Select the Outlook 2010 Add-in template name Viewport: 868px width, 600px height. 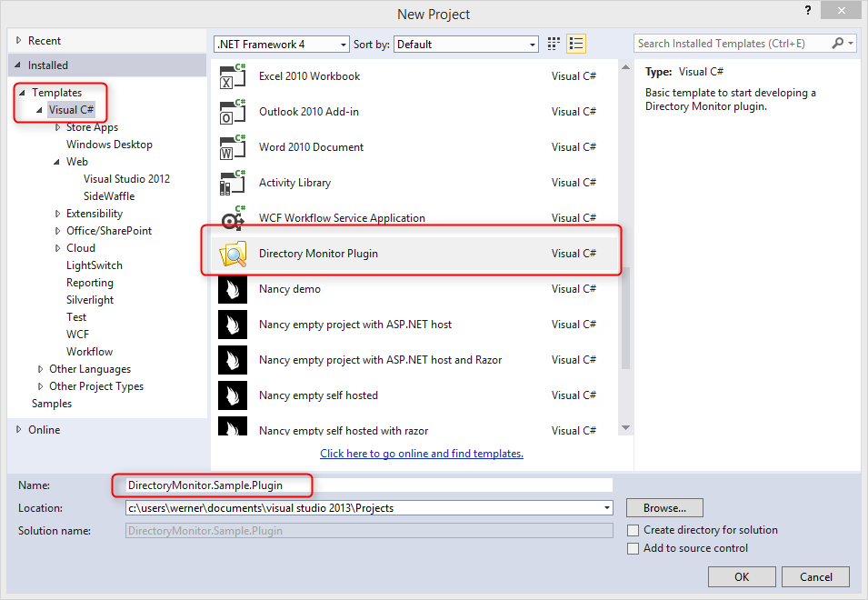309,112
